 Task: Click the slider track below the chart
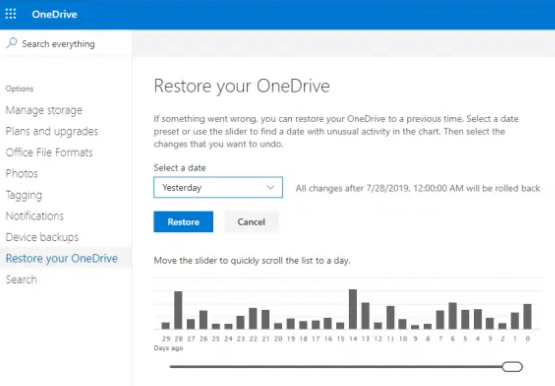click(x=336, y=367)
